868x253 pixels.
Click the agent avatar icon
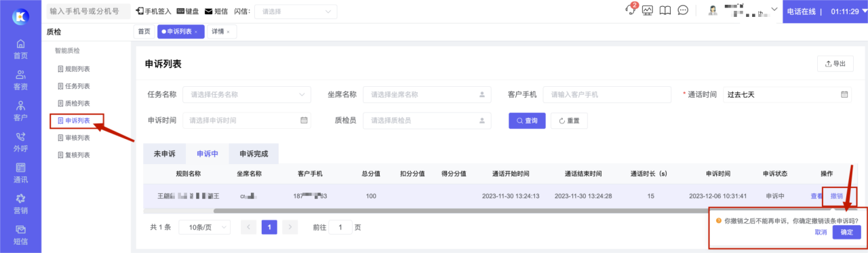713,11
